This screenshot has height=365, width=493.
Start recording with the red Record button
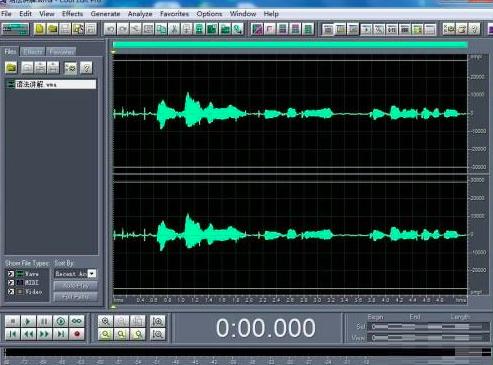coord(77,334)
